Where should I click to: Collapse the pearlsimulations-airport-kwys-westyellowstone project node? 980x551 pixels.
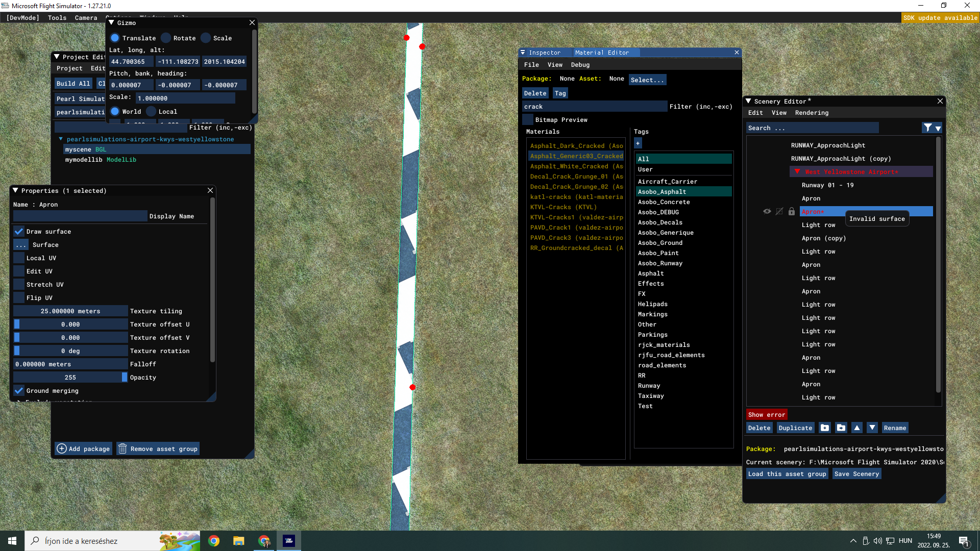pyautogui.click(x=61, y=139)
